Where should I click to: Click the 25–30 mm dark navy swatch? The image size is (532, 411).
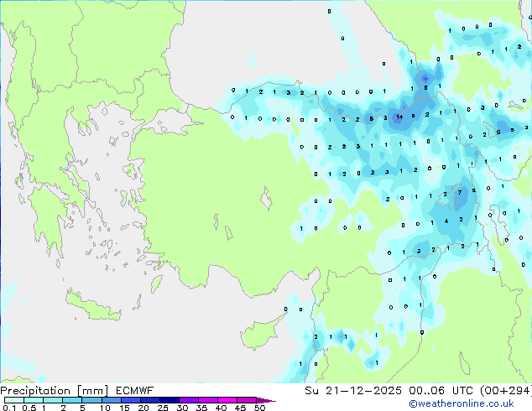pyautogui.click(x=169, y=400)
